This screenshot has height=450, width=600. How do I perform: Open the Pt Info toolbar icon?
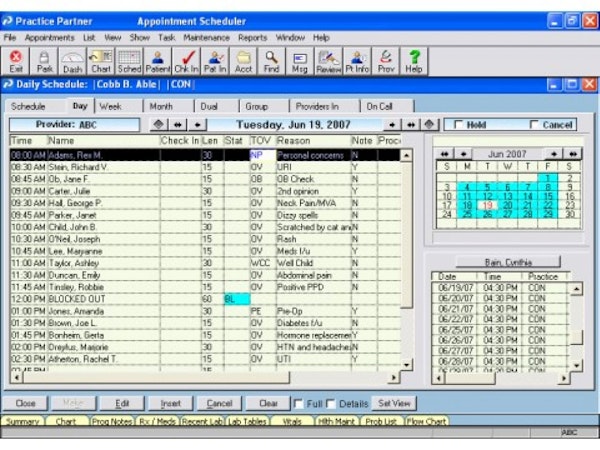click(357, 61)
